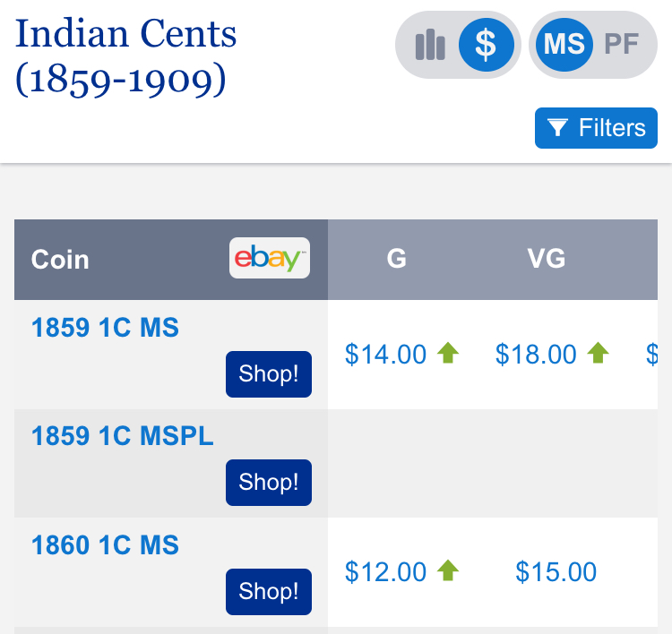Click green up arrow beside $14.00
The image size is (672, 634).
[x=448, y=353]
